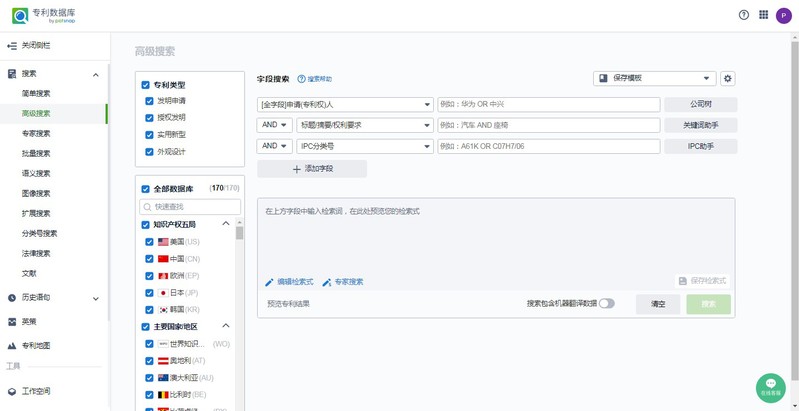
Task: Click the purple user avatar icon
Action: pyautogui.click(x=783, y=15)
